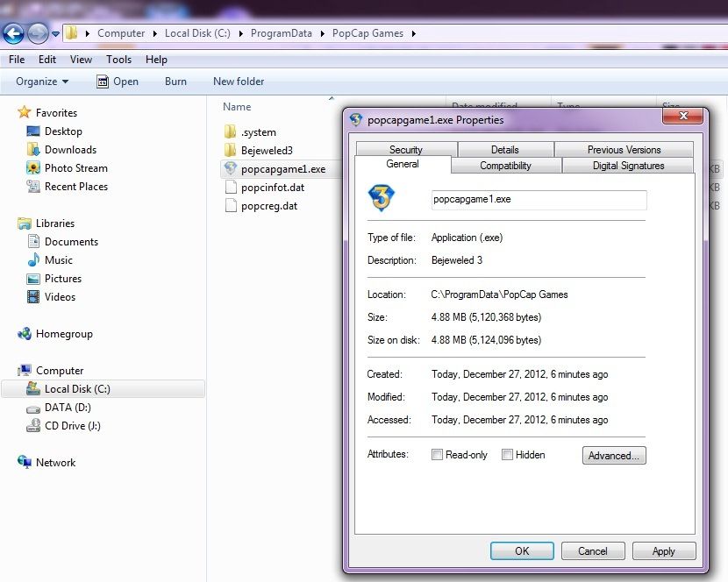Click Cancel in Properties dialog

[x=593, y=551]
